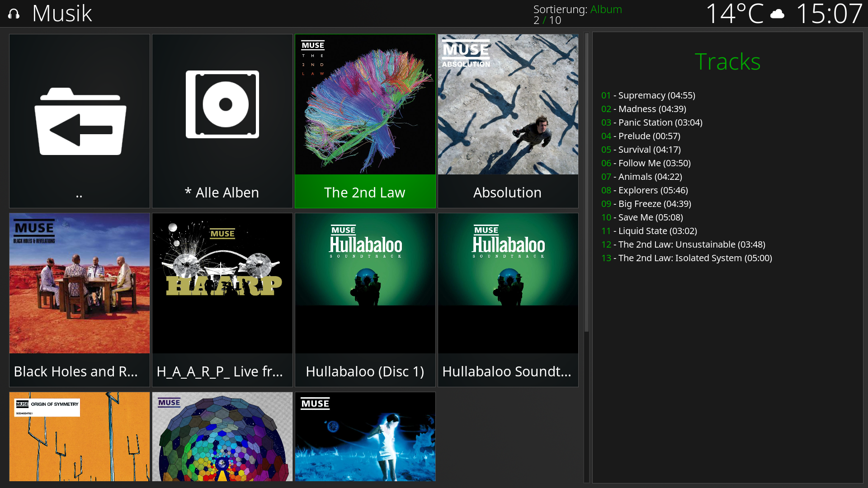Click the '..' parent folder label
Image resolution: width=868 pixels, height=488 pixels.
point(79,196)
